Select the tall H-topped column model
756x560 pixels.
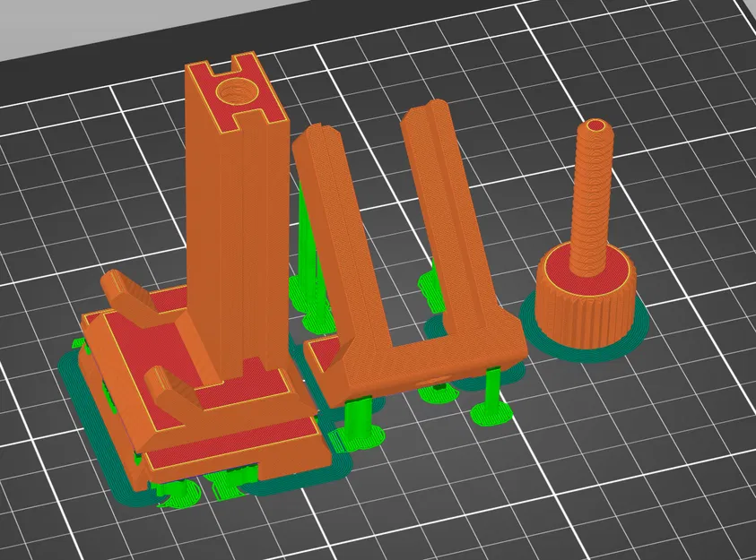(x=236, y=217)
